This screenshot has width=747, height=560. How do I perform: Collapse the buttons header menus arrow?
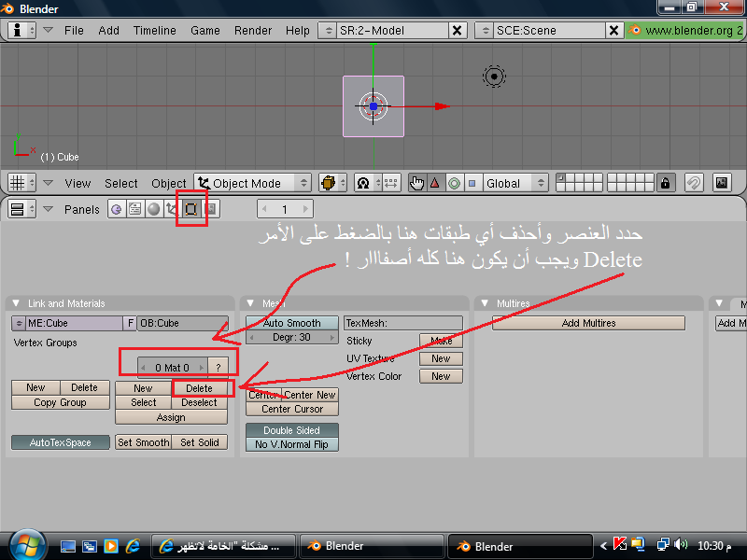pos(48,209)
